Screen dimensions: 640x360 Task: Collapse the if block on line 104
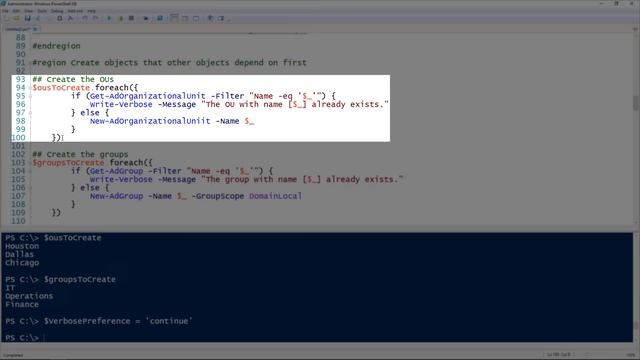click(x=30, y=171)
